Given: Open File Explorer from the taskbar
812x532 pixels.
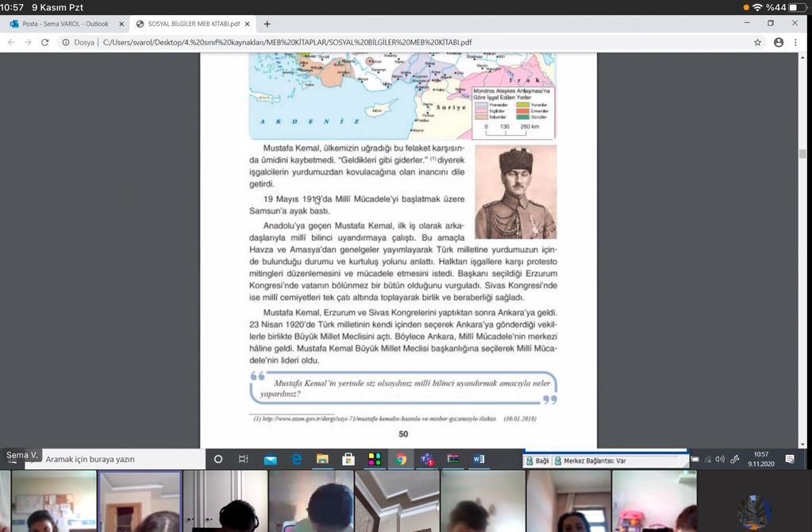Looking at the screenshot, I should point(322,459).
